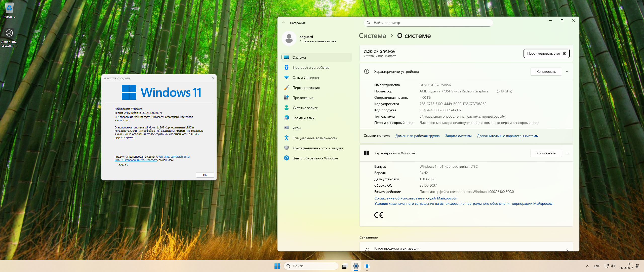Click the Windows Start button in taskbar

[x=277, y=266]
